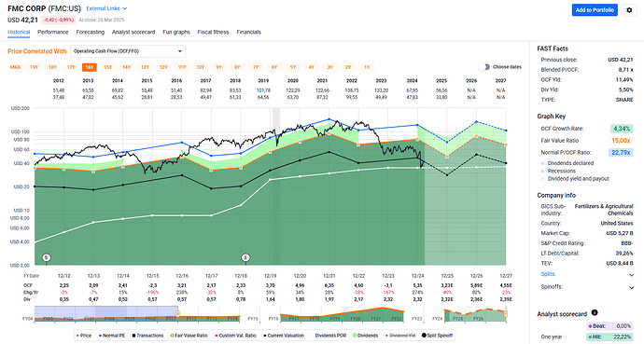Toggle Normal PE line in legend
Screen dimensions: 644x344
(112, 336)
